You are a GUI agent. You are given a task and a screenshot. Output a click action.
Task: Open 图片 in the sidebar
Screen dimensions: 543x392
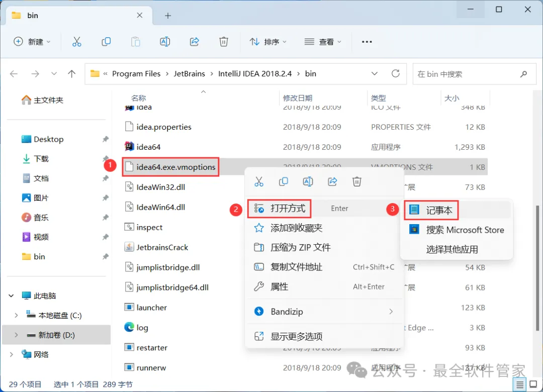pos(35,198)
